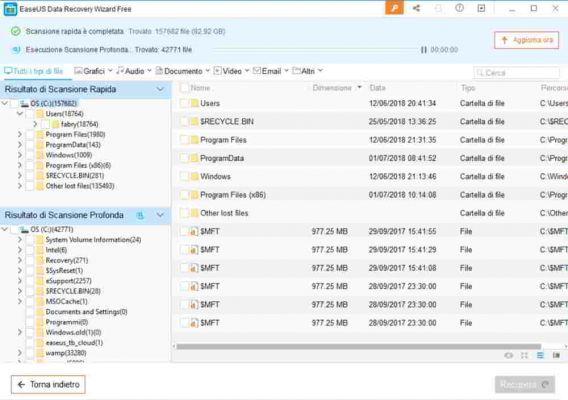Tick the checkbox for Program Files row
This screenshot has width=568, height=400.
click(x=184, y=140)
